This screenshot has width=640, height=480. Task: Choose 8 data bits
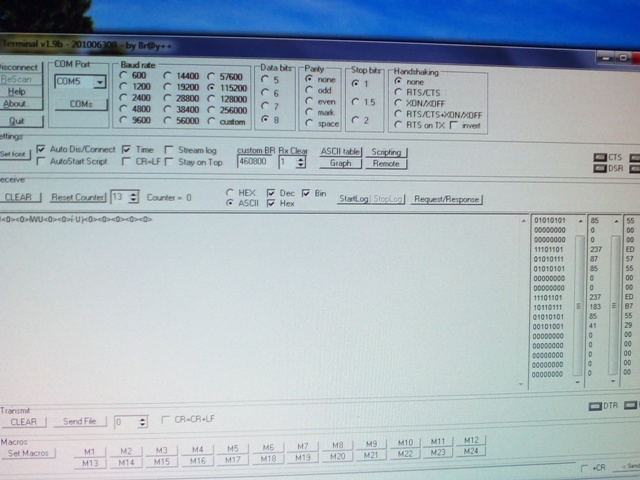[x=265, y=119]
